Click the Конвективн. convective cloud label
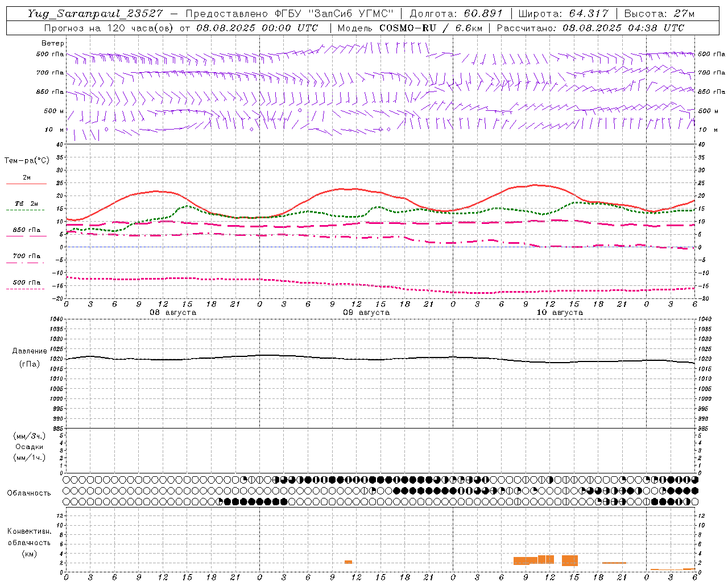 pyautogui.click(x=29, y=531)
